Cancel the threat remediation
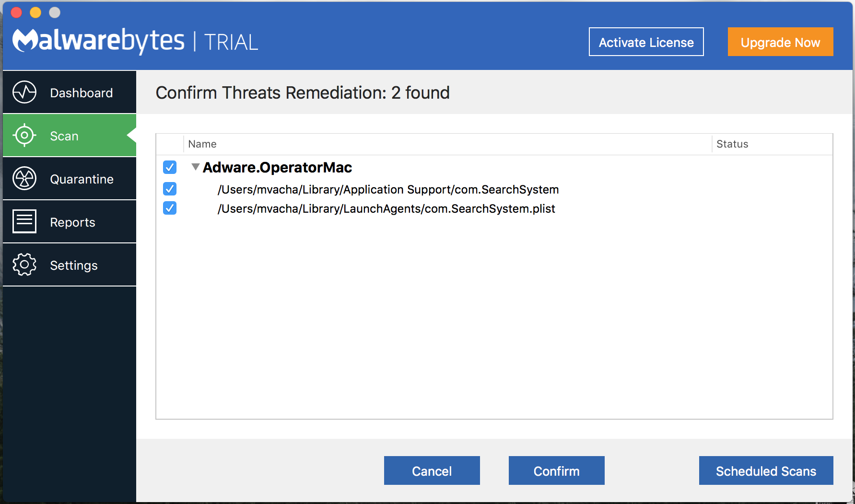The width and height of the screenshot is (855, 504). [432, 470]
